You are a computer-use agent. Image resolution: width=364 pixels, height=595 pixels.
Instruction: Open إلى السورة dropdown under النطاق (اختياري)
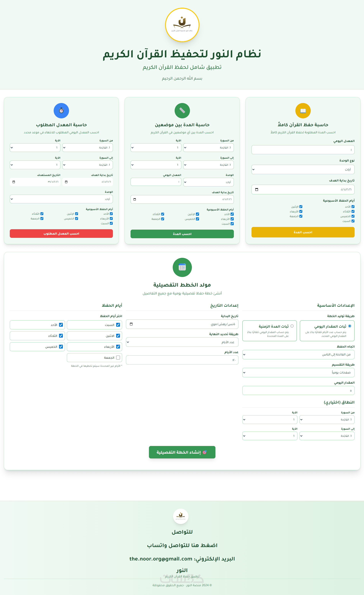pyautogui.click(x=327, y=436)
